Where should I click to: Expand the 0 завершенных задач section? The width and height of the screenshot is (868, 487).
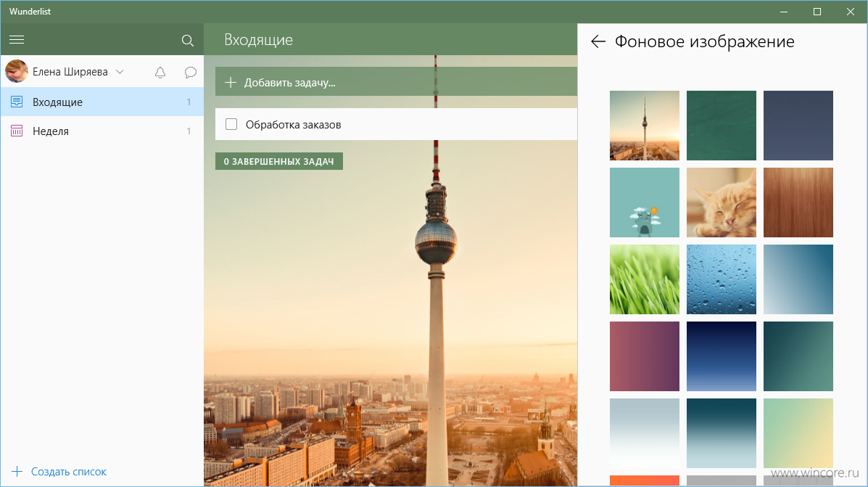(279, 161)
